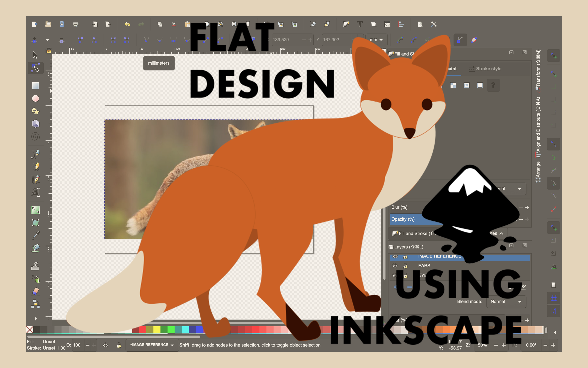Select the Spray tool
Screen dimensions: 588x368
36,279
